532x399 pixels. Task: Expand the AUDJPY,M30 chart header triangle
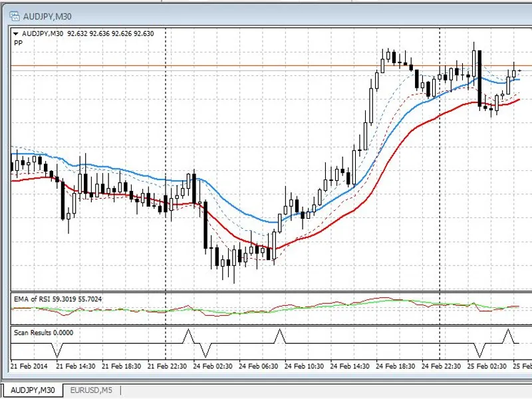coord(15,34)
